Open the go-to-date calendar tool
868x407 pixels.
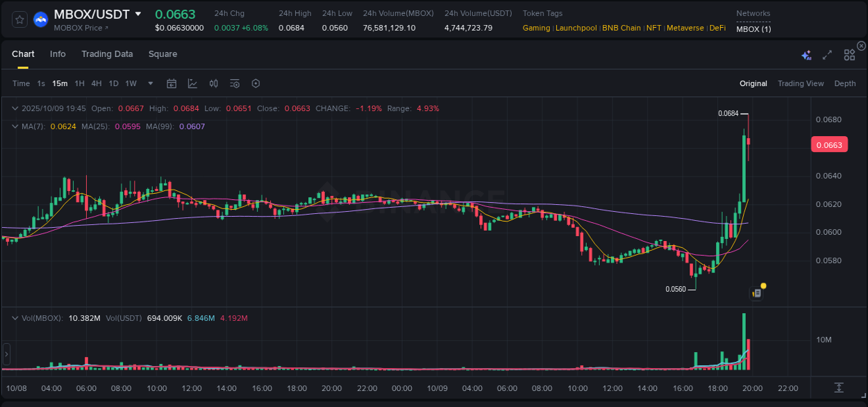coord(172,83)
